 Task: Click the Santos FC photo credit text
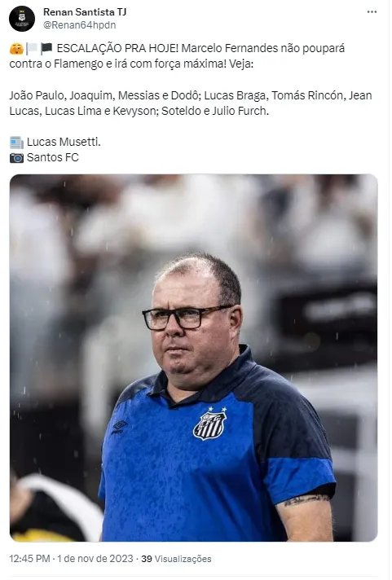click(53, 157)
